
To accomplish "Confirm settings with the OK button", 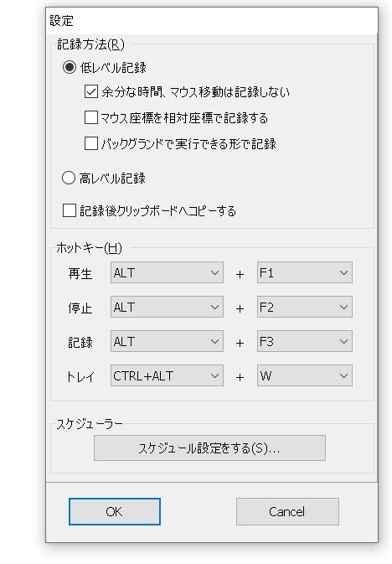I will pos(115,511).
